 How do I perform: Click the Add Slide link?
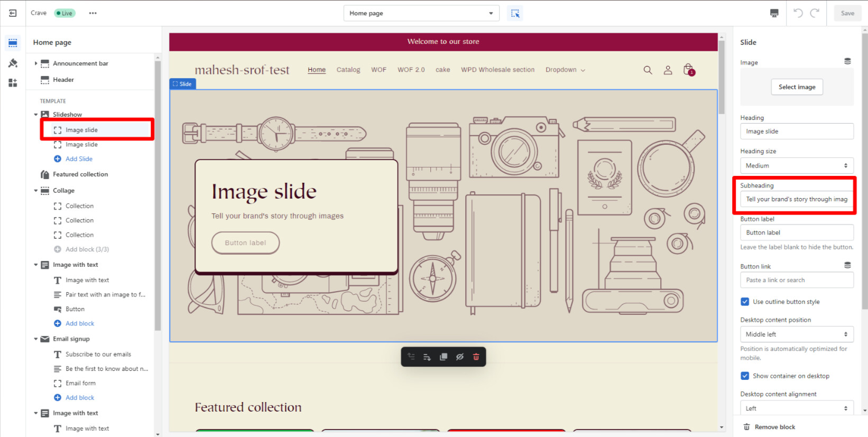(x=79, y=159)
